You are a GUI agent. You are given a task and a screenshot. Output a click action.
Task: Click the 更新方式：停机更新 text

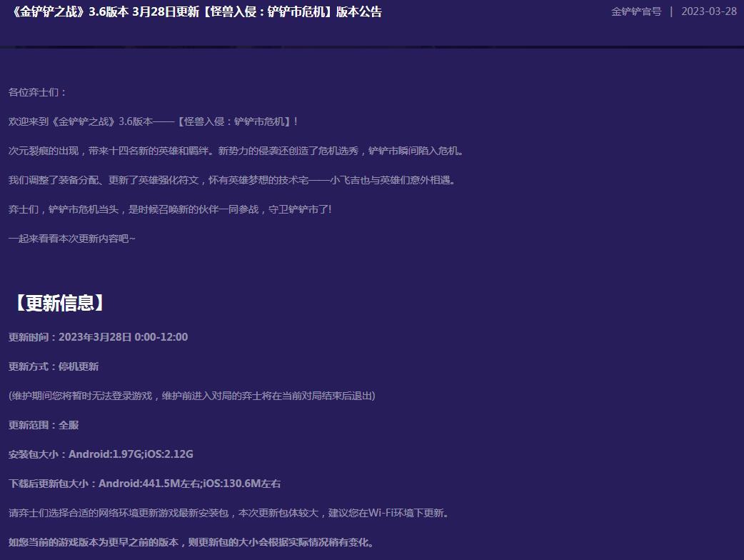pos(54,366)
